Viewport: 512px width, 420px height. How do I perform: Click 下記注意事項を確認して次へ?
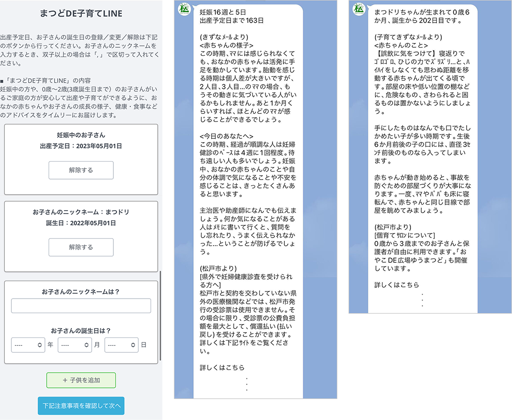81,405
